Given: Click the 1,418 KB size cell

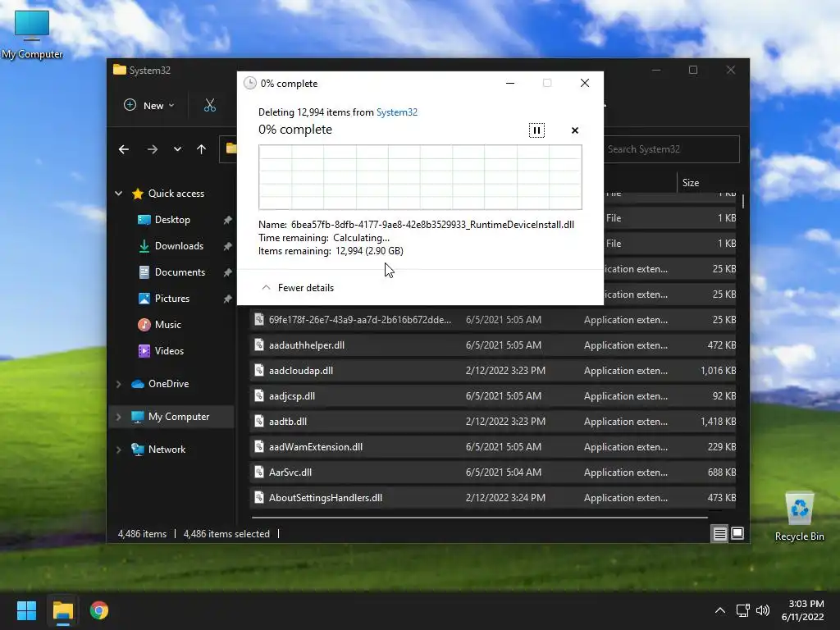Looking at the screenshot, I should click(x=718, y=422).
